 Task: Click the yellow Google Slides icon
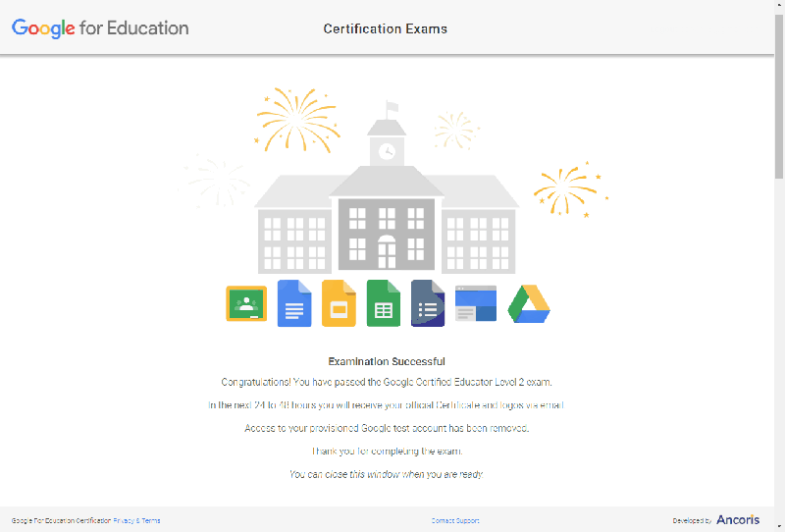339,303
